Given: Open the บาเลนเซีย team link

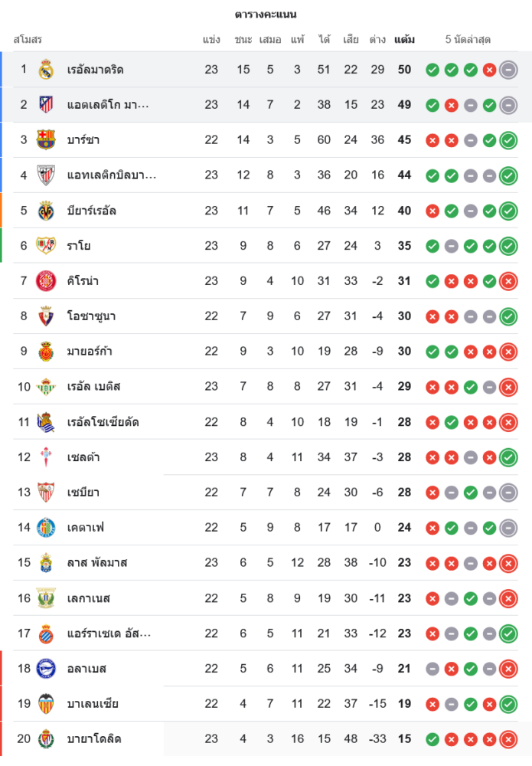Looking at the screenshot, I should [92, 704].
